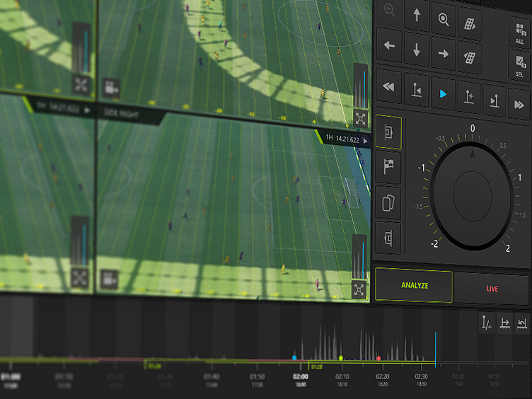
Task: Click play arrow beside sharp 1H 14:21.622 timestamp
Action: [365, 141]
